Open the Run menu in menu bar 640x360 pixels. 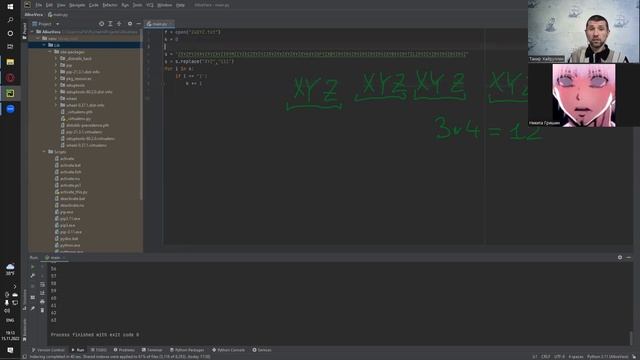(125, 5)
